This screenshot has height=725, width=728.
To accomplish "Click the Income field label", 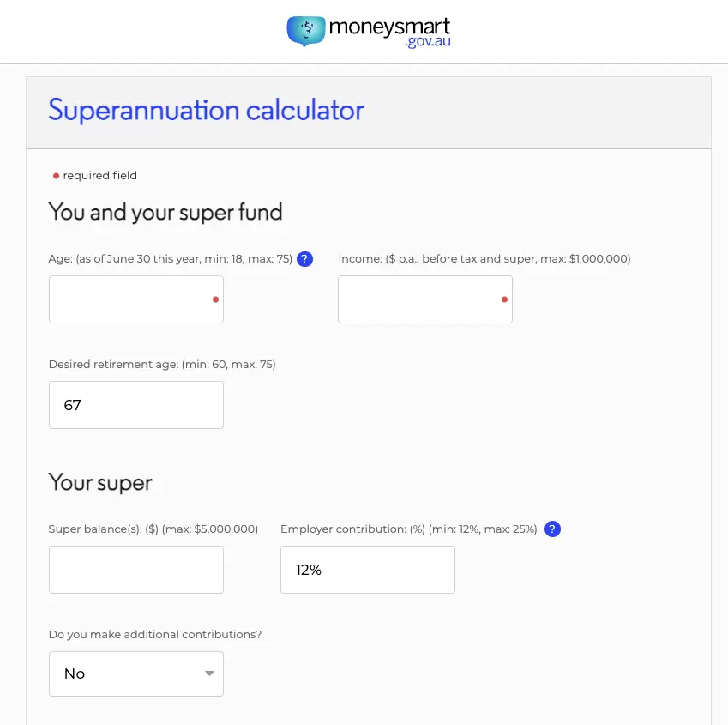I will click(x=484, y=258).
